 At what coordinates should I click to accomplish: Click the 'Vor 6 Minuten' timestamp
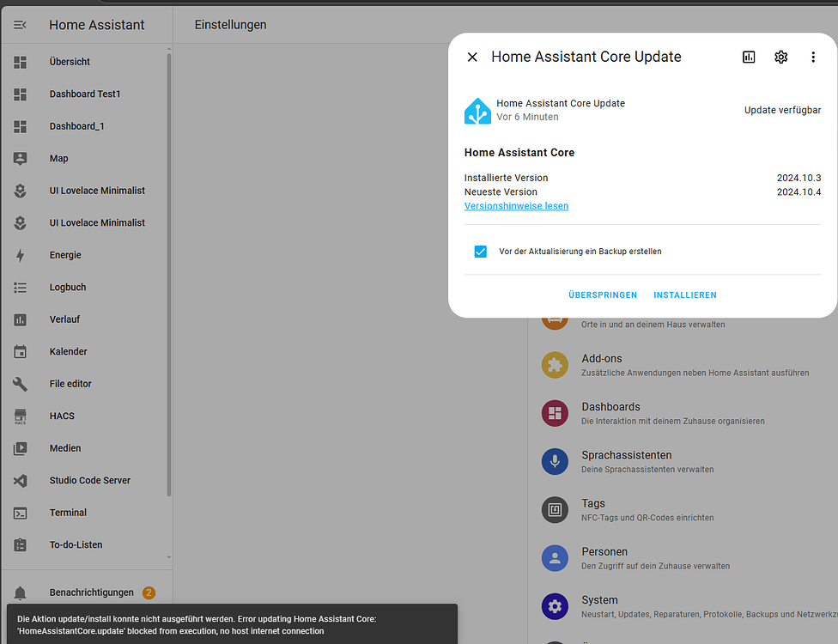(x=527, y=117)
